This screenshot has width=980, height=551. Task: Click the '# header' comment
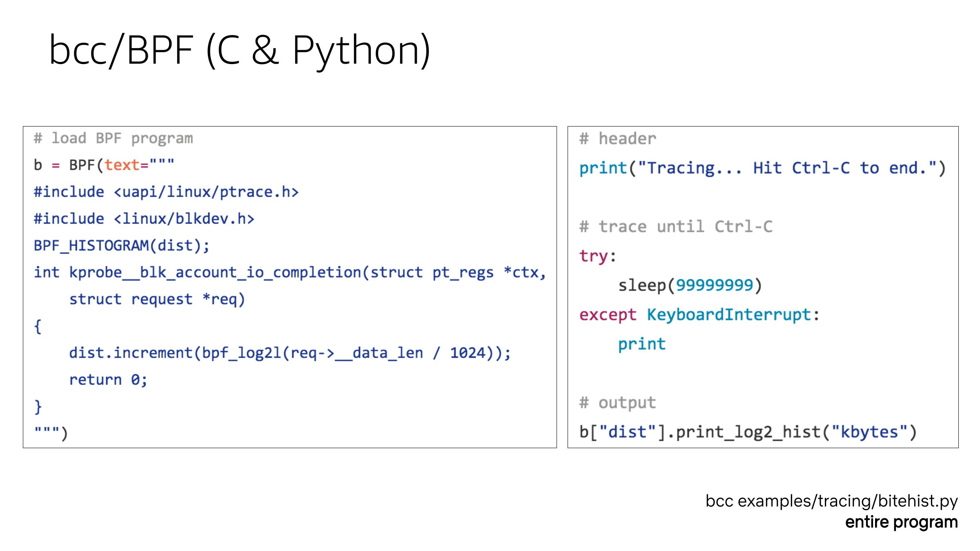click(617, 139)
